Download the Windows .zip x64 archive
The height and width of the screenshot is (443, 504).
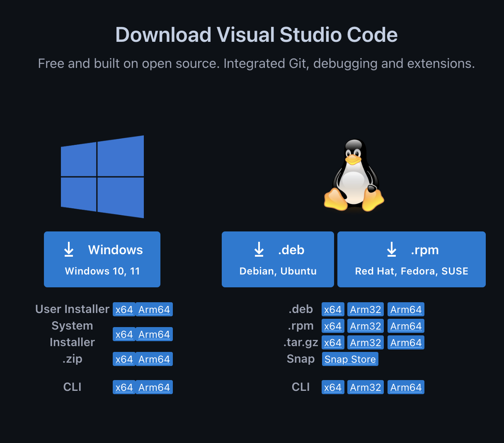click(x=124, y=359)
